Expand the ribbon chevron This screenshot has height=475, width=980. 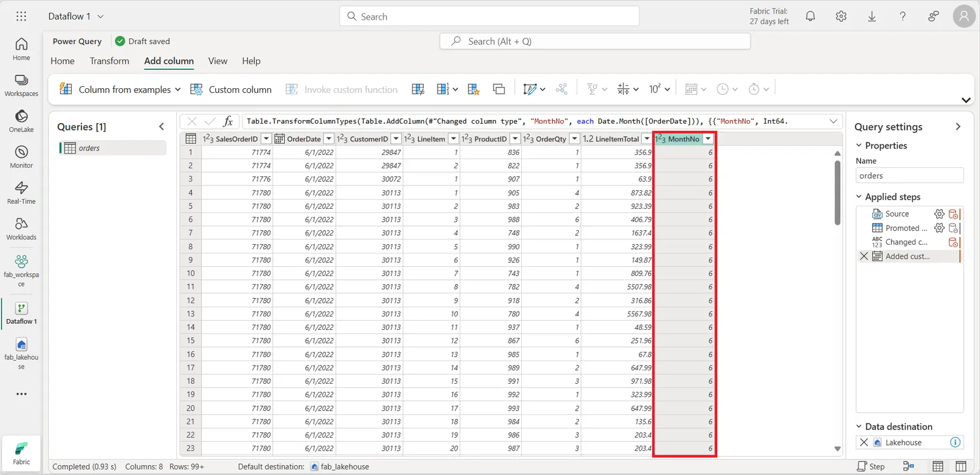tap(966, 100)
